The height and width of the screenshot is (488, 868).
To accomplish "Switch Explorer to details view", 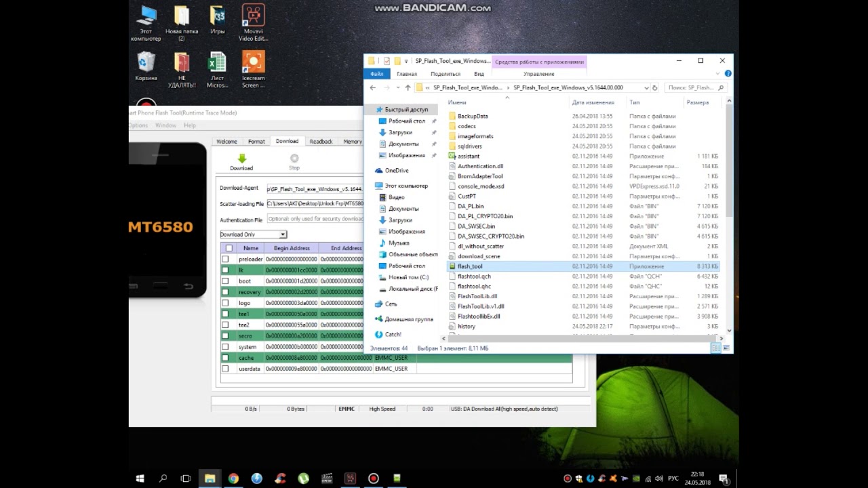I will coord(715,348).
